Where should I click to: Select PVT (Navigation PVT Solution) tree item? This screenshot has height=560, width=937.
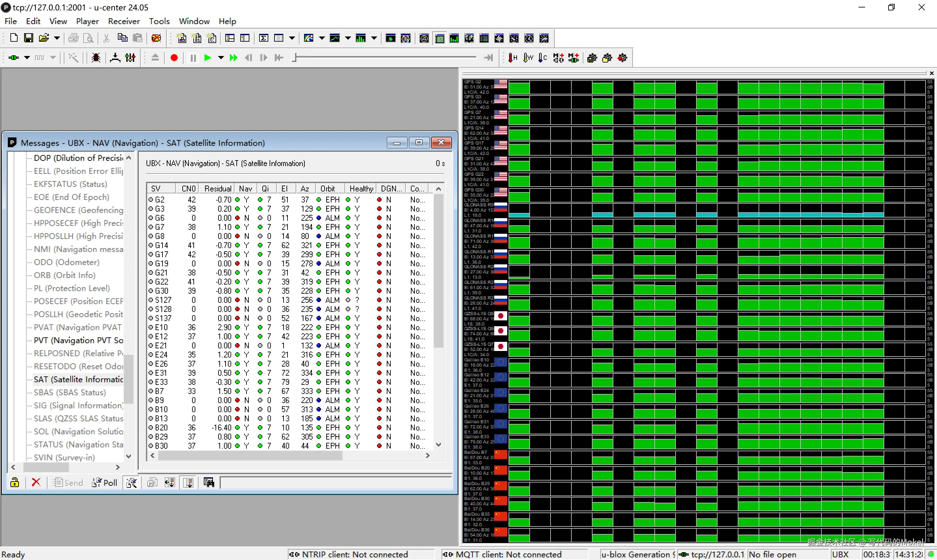78,340
